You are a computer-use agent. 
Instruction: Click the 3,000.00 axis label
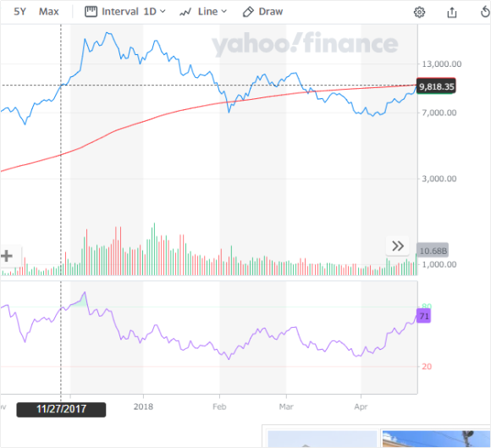click(x=439, y=179)
